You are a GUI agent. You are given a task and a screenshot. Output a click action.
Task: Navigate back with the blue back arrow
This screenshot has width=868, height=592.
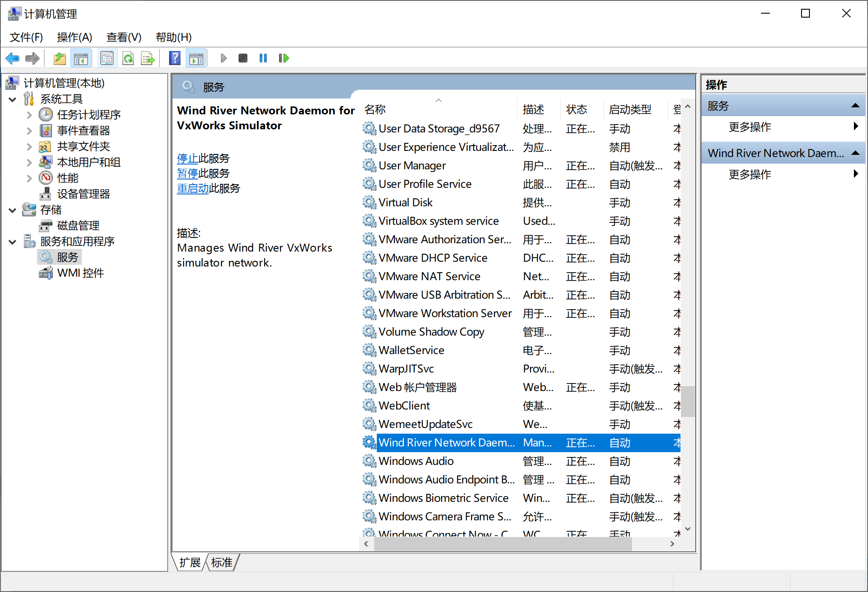[12, 58]
